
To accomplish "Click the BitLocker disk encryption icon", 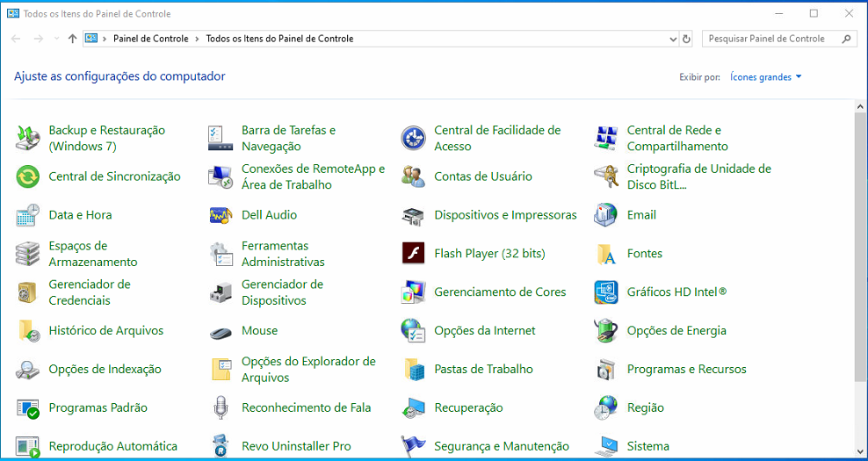I will [605, 176].
